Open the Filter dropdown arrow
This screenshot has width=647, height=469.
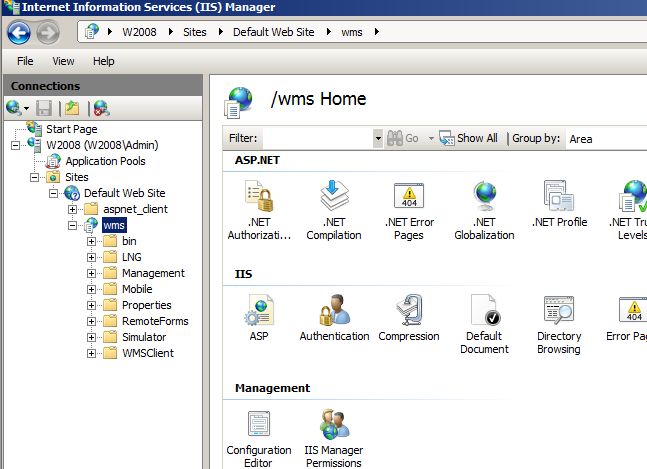pyautogui.click(x=378, y=138)
